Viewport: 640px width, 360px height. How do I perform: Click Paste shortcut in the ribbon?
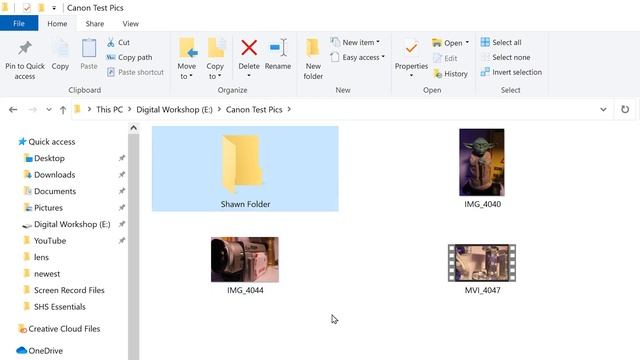pyautogui.click(x=135, y=72)
